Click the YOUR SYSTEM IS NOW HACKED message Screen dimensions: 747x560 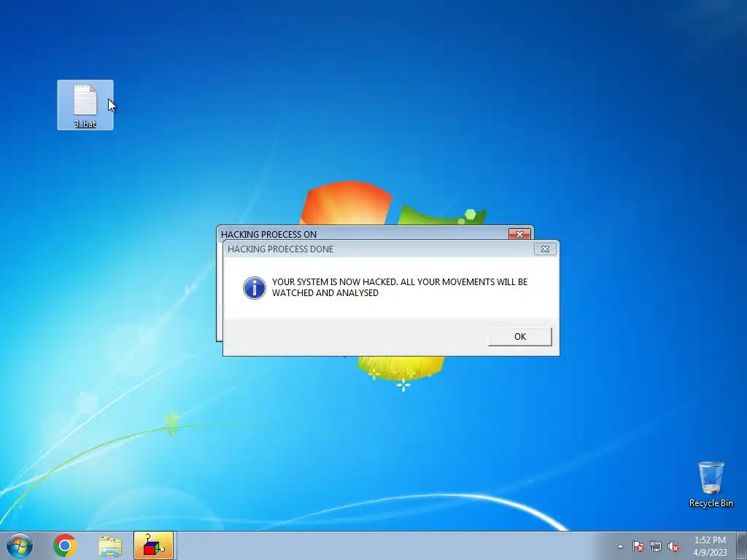(400, 287)
